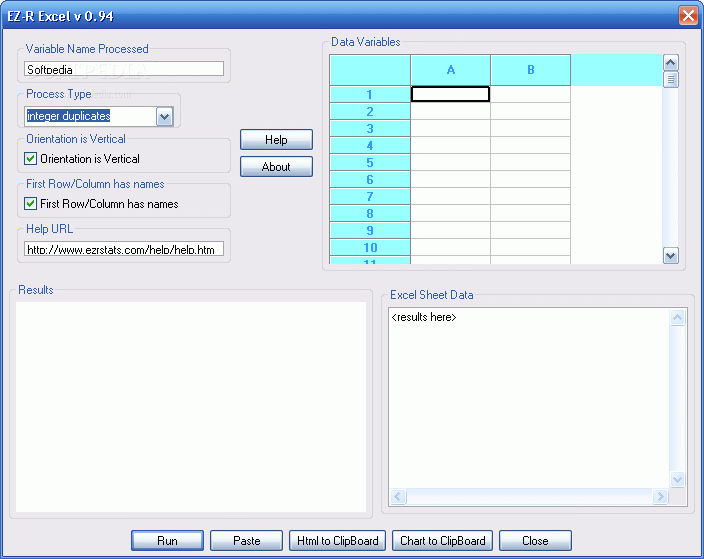The height and width of the screenshot is (559, 704).
Task: Select column A header in grid
Action: pyautogui.click(x=450, y=70)
